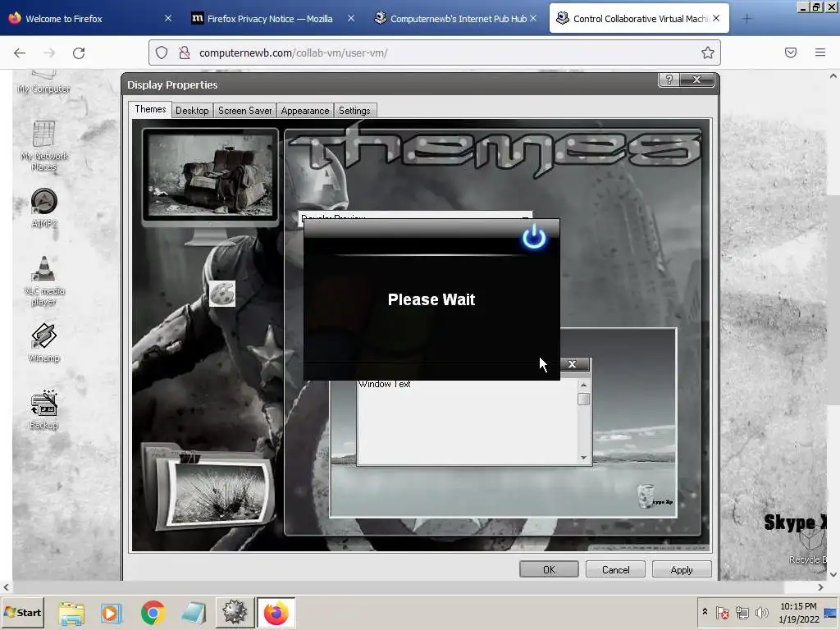
Task: Open the Start menu
Action: coord(22,612)
